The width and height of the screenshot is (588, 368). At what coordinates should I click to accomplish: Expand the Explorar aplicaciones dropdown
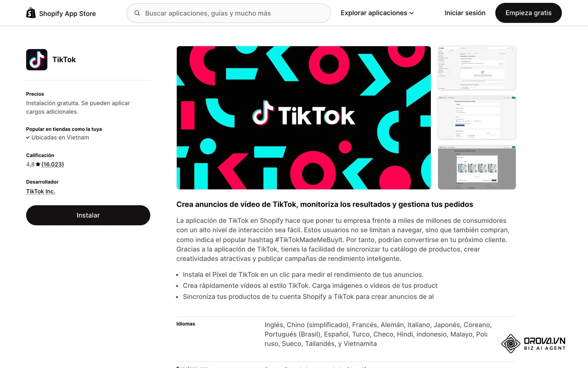coord(377,13)
